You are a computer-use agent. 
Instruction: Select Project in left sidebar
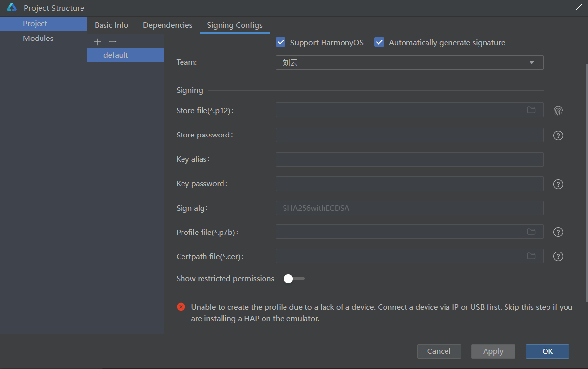[43, 24]
